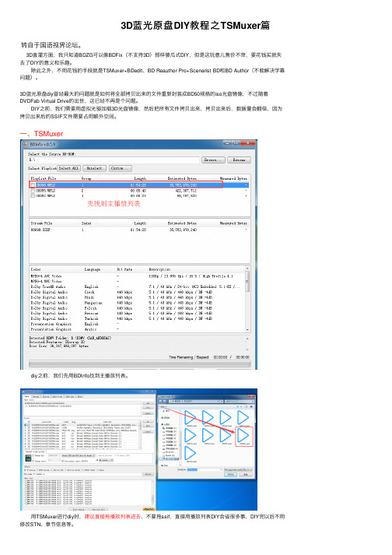
Task: Click the codec list scrollbar up arrow
Action: point(247,269)
